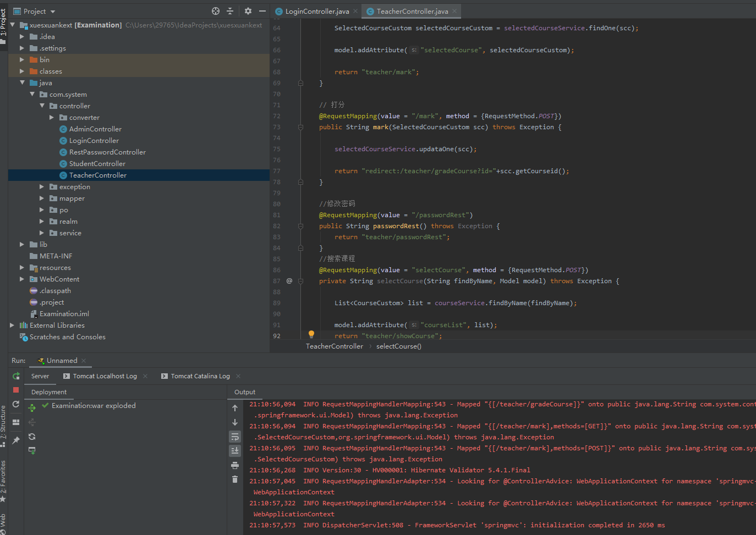Toggle scroll to end of output
756x535 pixels.
pos(235,451)
